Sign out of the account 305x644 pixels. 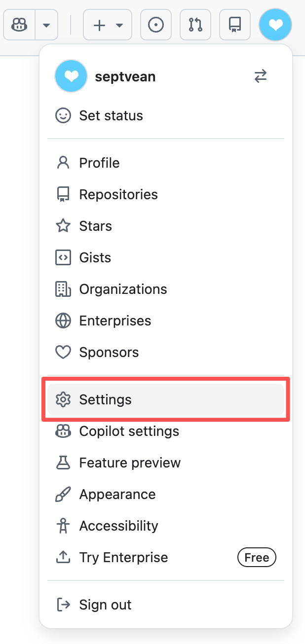(105, 605)
